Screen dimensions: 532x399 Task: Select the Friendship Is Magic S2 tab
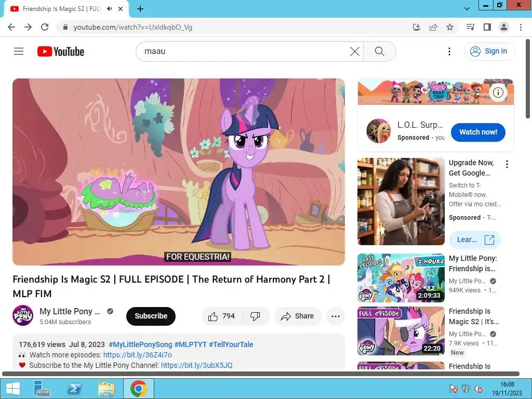tap(61, 9)
